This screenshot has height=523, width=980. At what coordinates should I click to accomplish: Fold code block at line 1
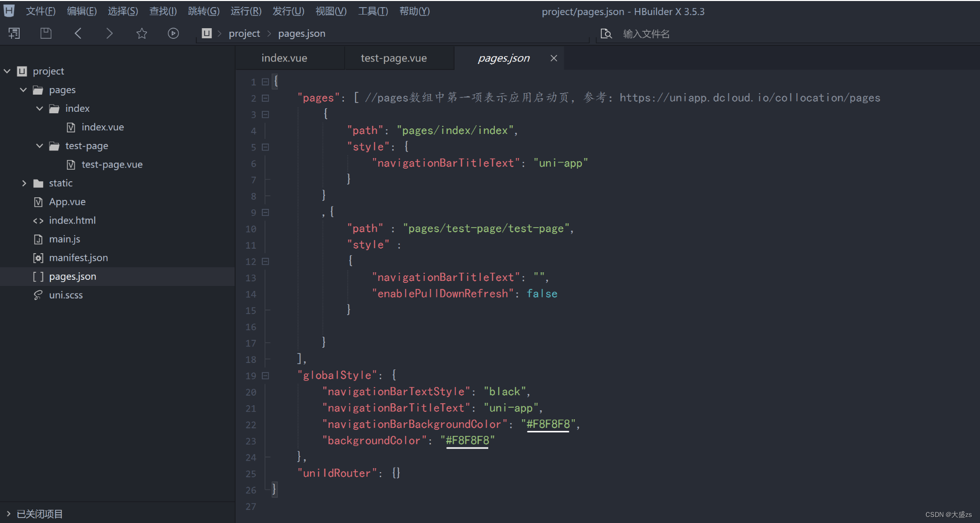pos(265,82)
